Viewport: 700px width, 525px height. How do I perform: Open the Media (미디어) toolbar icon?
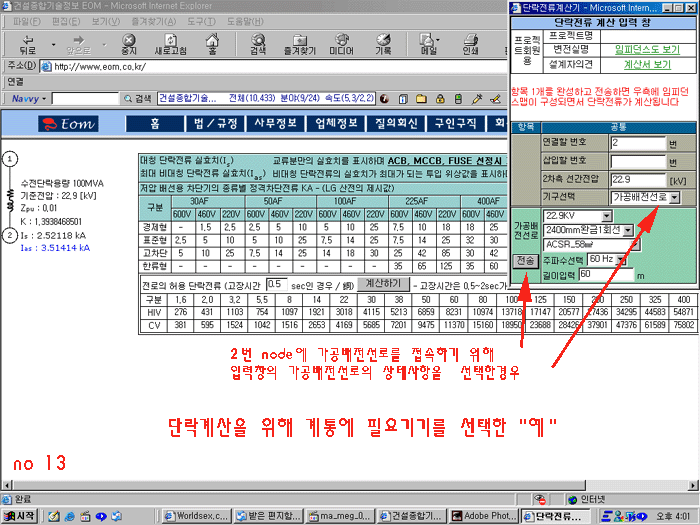(342, 44)
